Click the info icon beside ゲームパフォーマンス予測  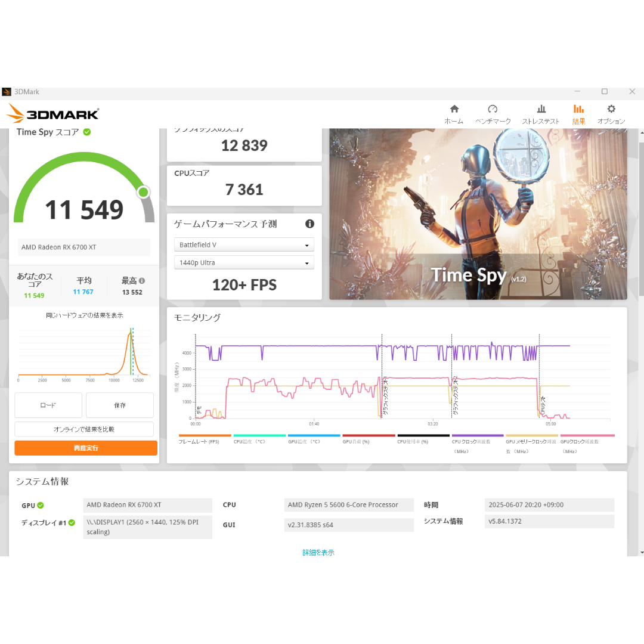309,224
